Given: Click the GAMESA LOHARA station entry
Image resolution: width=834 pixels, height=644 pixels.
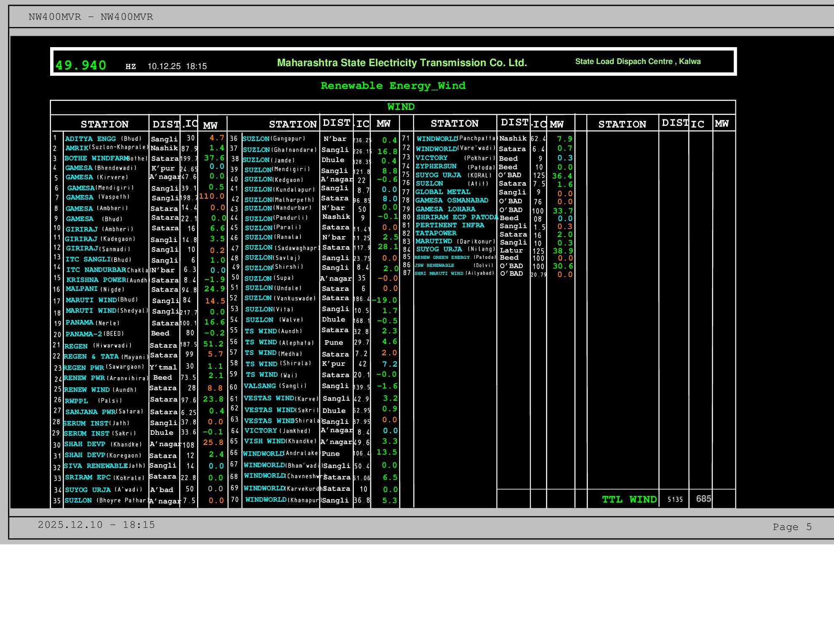Looking at the screenshot, I should (445, 209).
